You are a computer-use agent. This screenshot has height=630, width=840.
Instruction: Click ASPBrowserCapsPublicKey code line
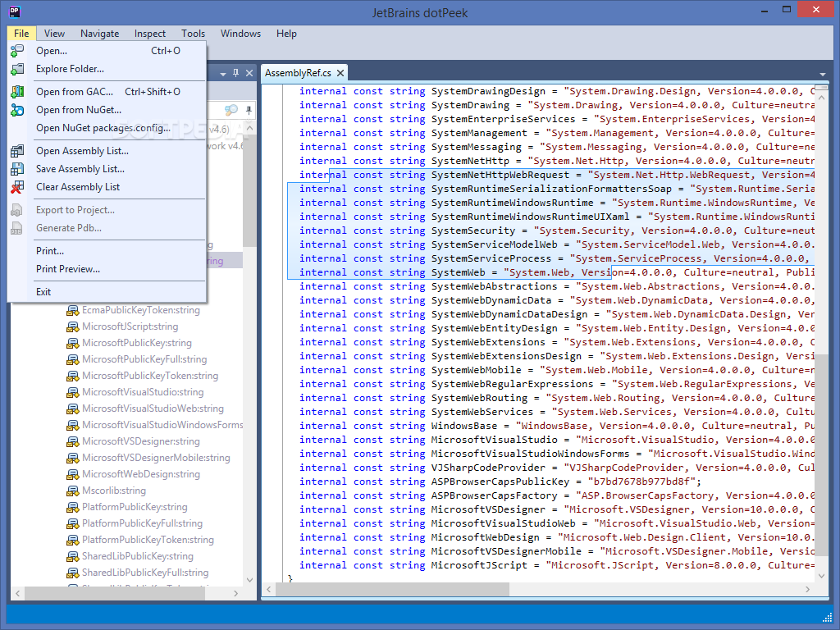[500, 482]
